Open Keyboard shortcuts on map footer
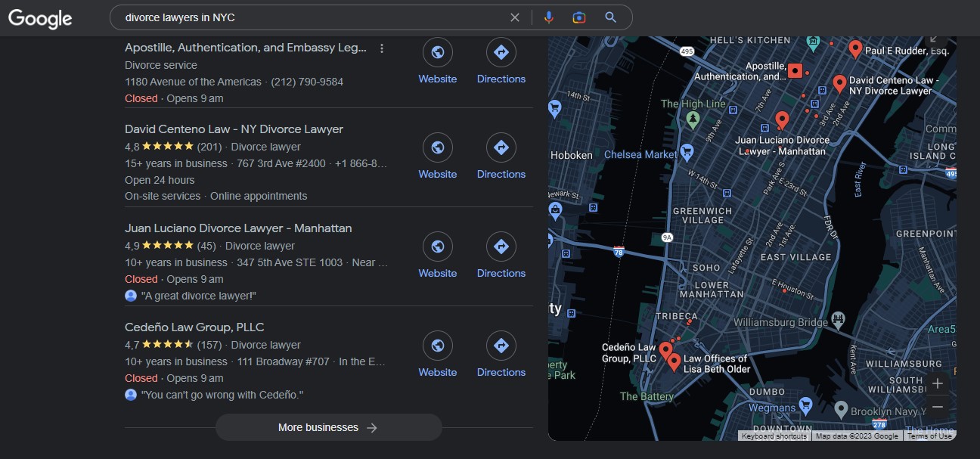The image size is (980, 459). tap(774, 436)
